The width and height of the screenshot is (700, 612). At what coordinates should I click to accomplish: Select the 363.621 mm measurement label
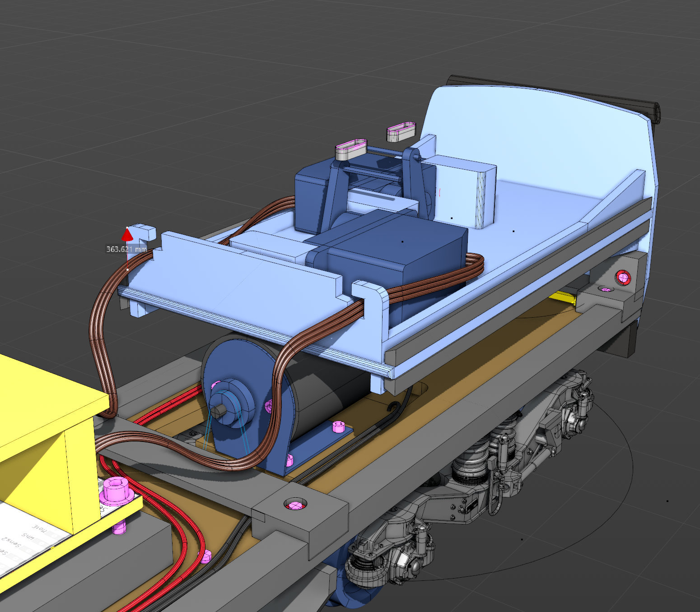point(126,249)
